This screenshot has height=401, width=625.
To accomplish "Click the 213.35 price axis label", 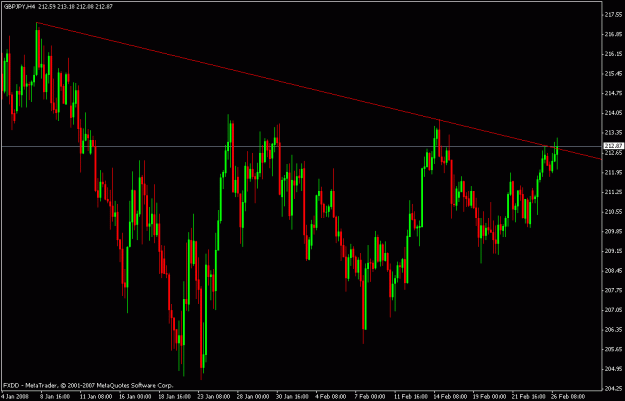I will [614, 133].
